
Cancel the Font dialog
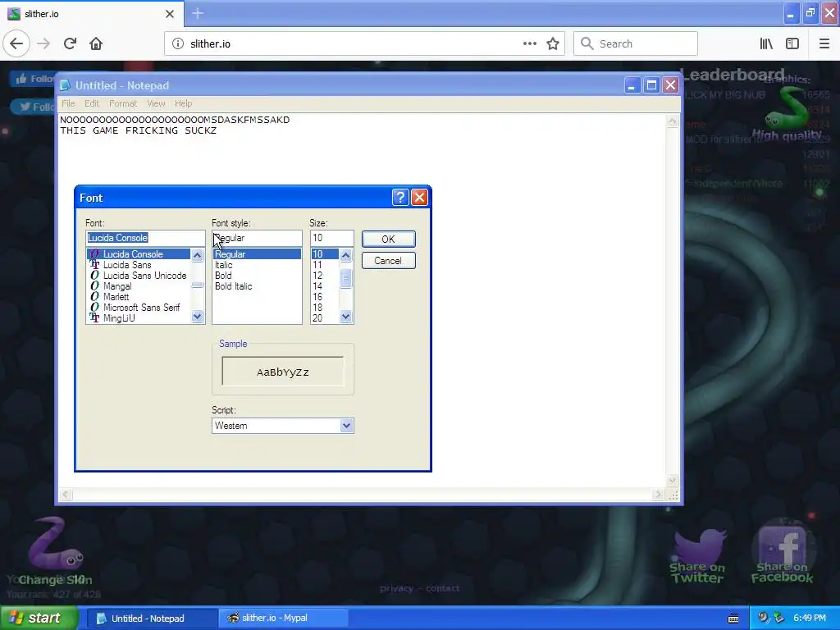click(x=388, y=261)
